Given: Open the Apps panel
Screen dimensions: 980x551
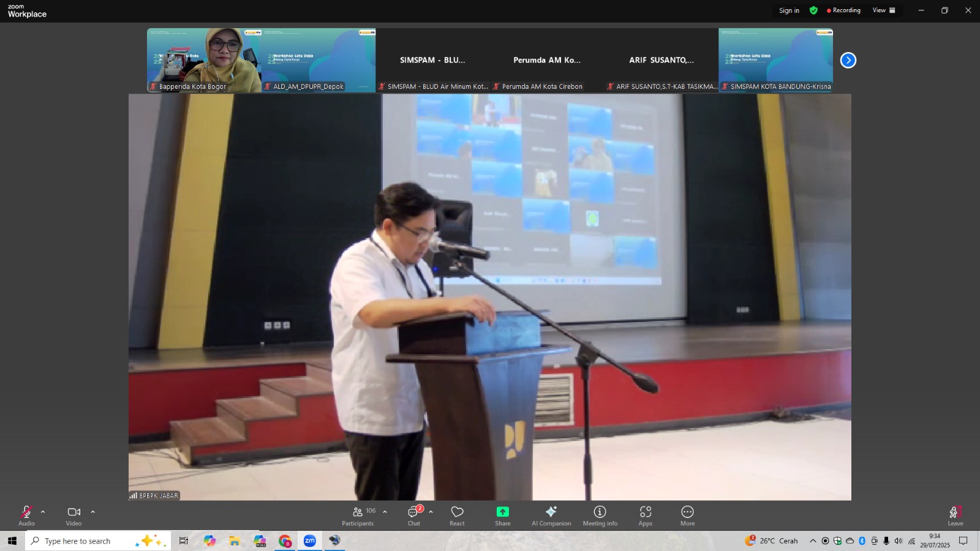Looking at the screenshot, I should click(645, 515).
